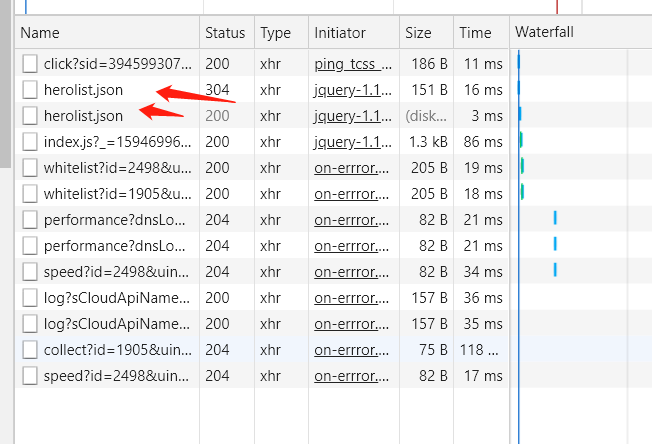Open on-errror initiator link for whitelist?id=2498

(352, 168)
